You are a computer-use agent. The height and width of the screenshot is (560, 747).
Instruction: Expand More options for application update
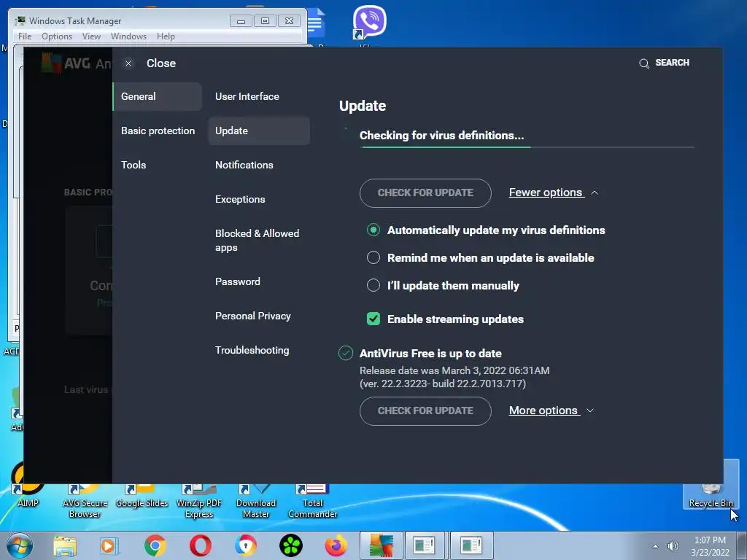(x=551, y=411)
